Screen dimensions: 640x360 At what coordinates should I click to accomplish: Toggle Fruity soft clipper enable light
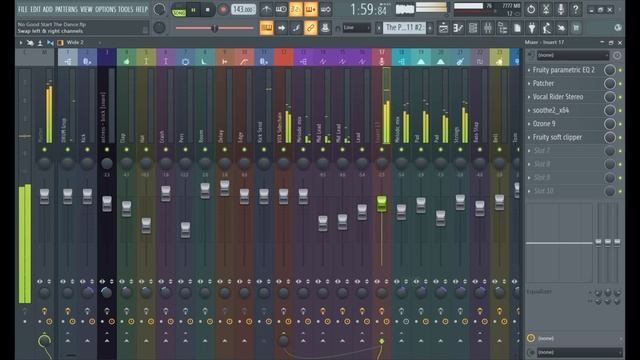pyautogui.click(x=620, y=138)
